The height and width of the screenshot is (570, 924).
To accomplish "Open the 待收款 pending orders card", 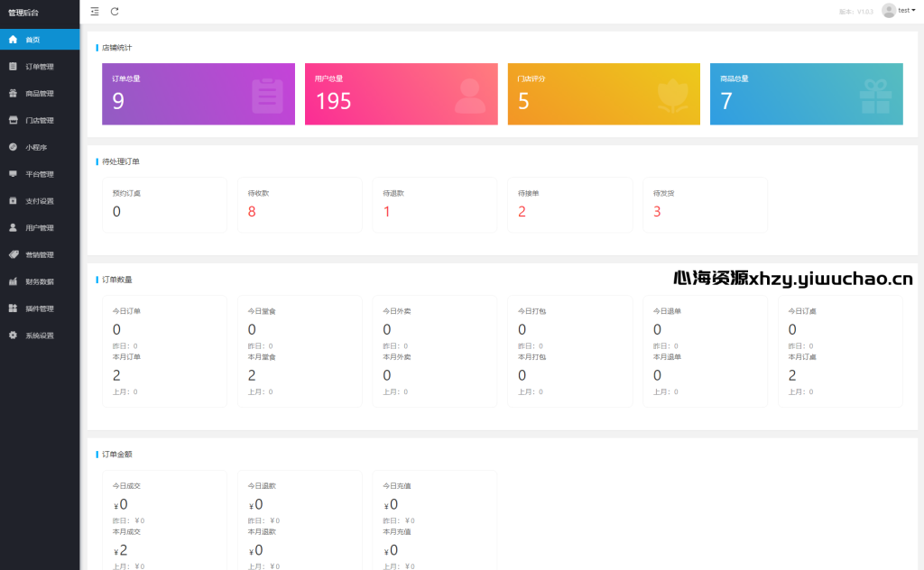I will click(x=299, y=205).
